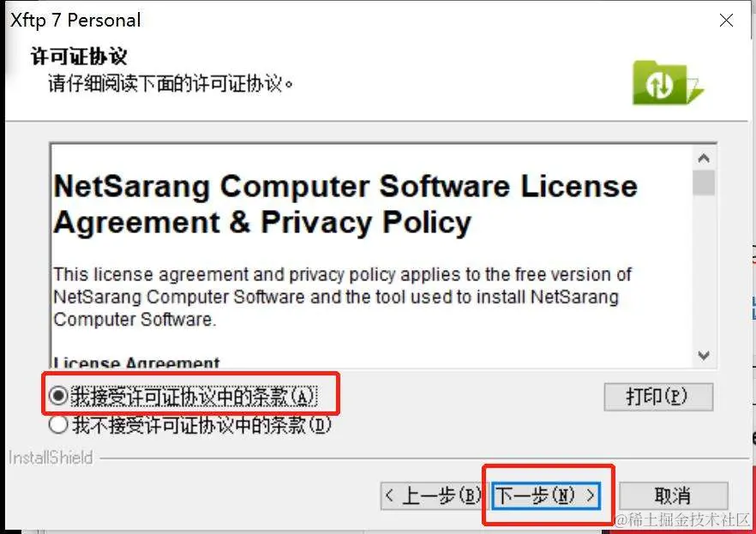The image size is (756, 534).
Task: Click the green Xftp folder logo icon
Action: [668, 83]
